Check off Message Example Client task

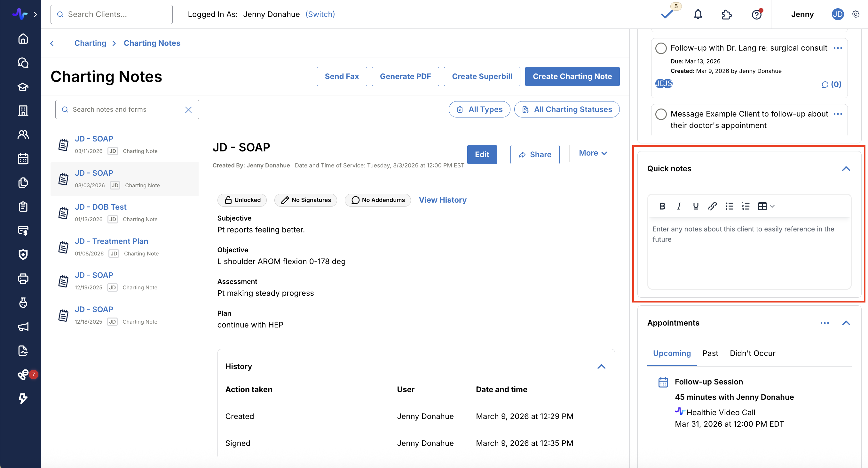point(661,114)
